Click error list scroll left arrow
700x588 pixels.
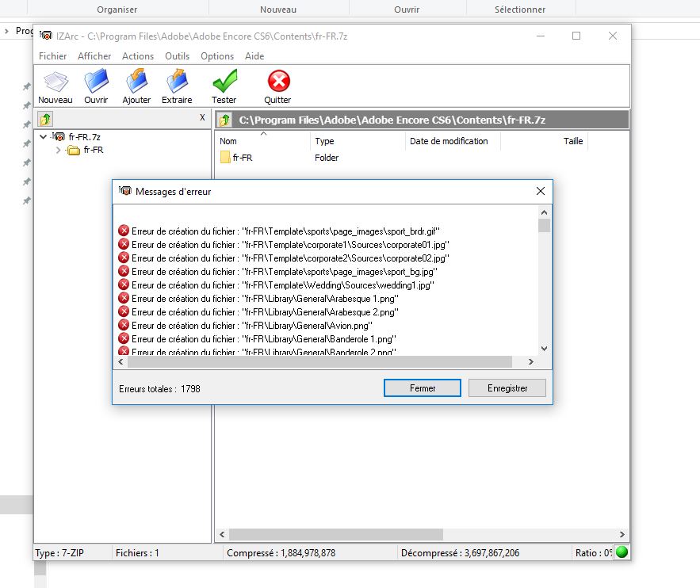[120, 361]
